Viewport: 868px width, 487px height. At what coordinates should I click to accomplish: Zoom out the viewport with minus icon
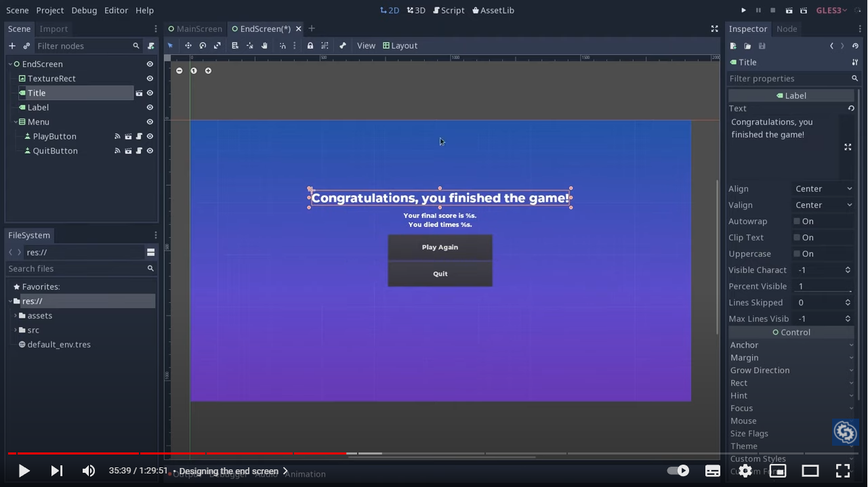click(x=179, y=70)
